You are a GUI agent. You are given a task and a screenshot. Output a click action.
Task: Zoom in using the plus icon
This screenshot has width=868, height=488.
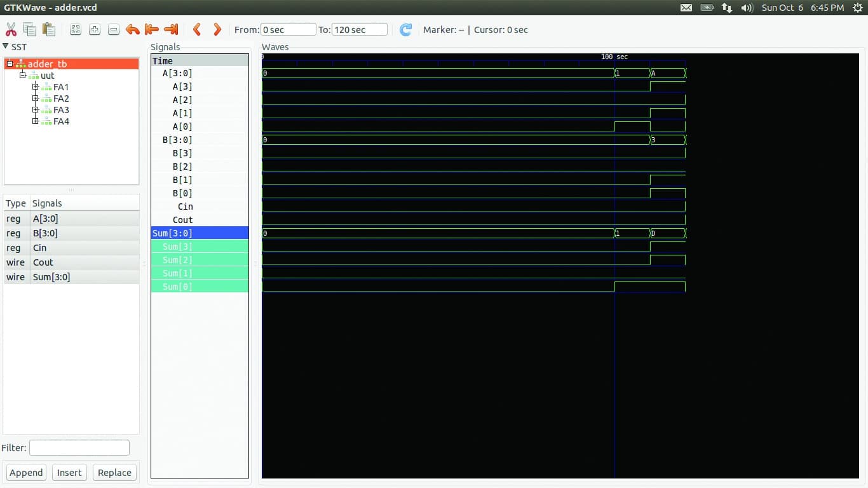(95, 29)
